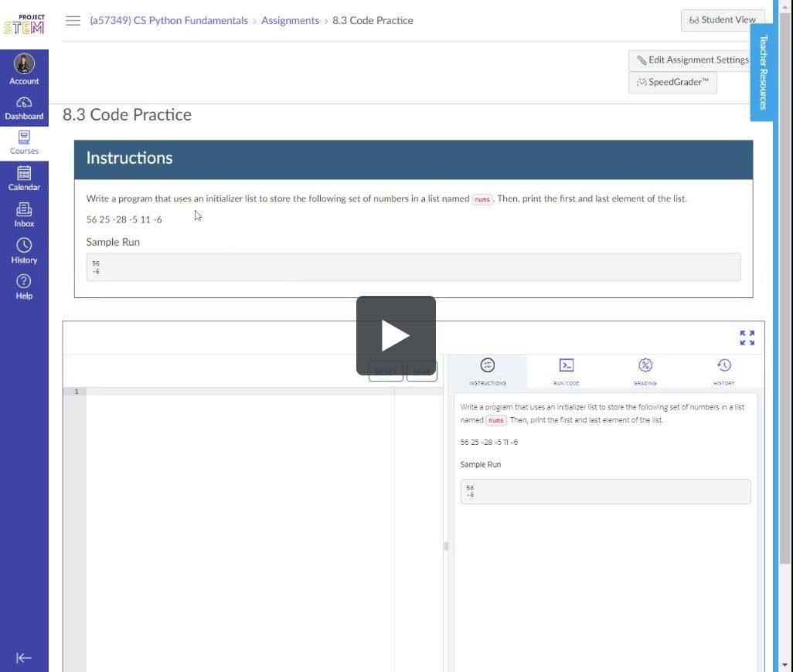793x672 pixels.
Task: Toggle the hamburger course menu
Action: click(73, 21)
